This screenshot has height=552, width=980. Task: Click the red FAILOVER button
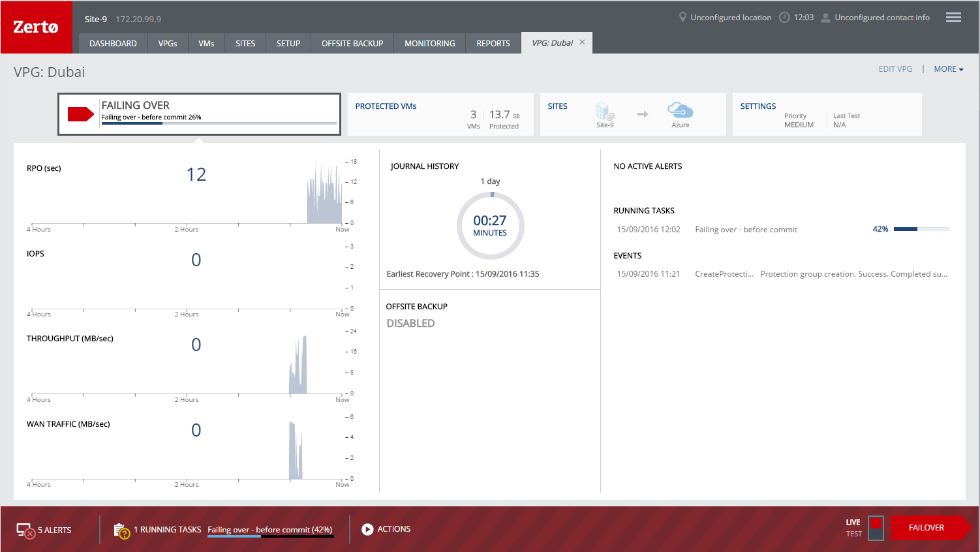(x=930, y=528)
